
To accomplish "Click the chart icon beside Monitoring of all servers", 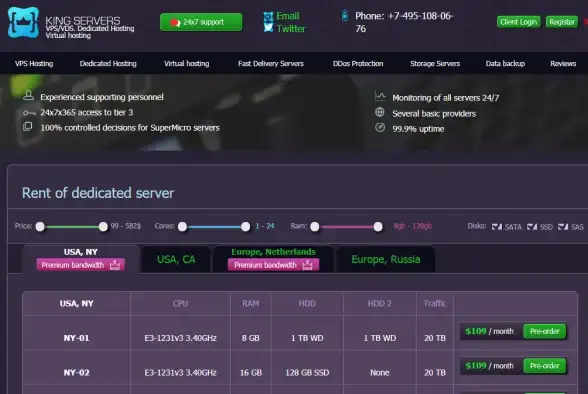I will (x=380, y=96).
